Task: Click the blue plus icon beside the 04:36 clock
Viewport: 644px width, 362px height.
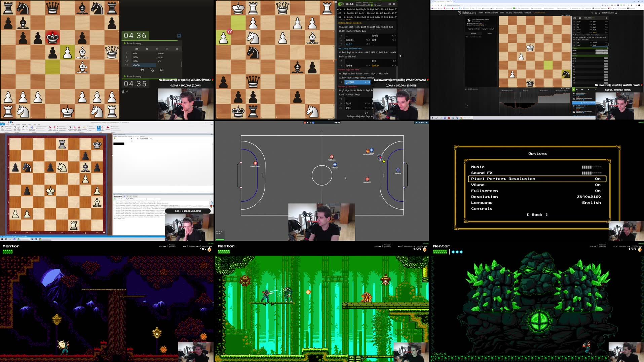Action: tap(179, 35)
